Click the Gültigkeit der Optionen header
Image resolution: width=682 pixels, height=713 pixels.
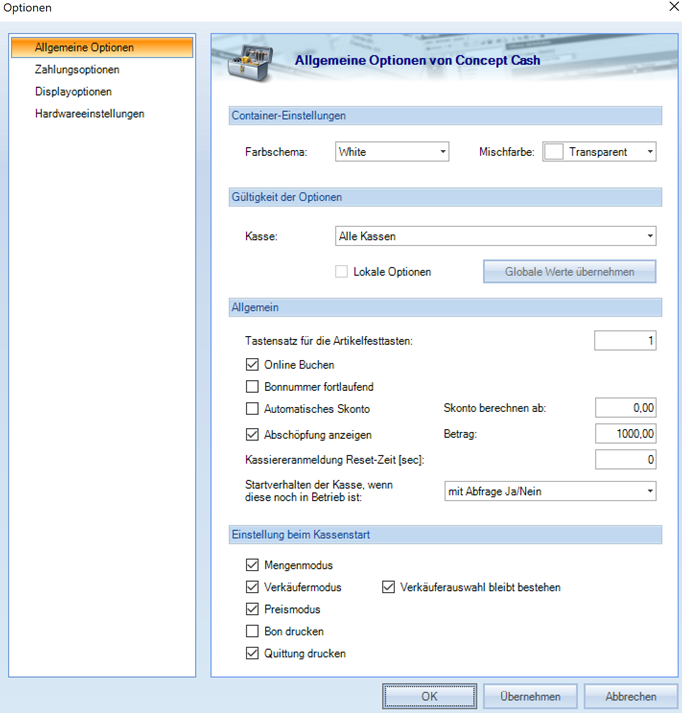[x=445, y=197]
